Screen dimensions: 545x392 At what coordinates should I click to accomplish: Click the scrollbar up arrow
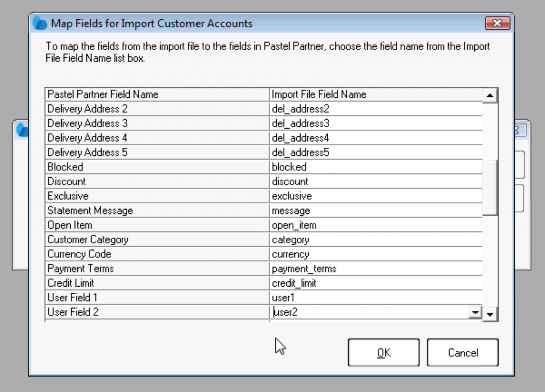click(490, 96)
